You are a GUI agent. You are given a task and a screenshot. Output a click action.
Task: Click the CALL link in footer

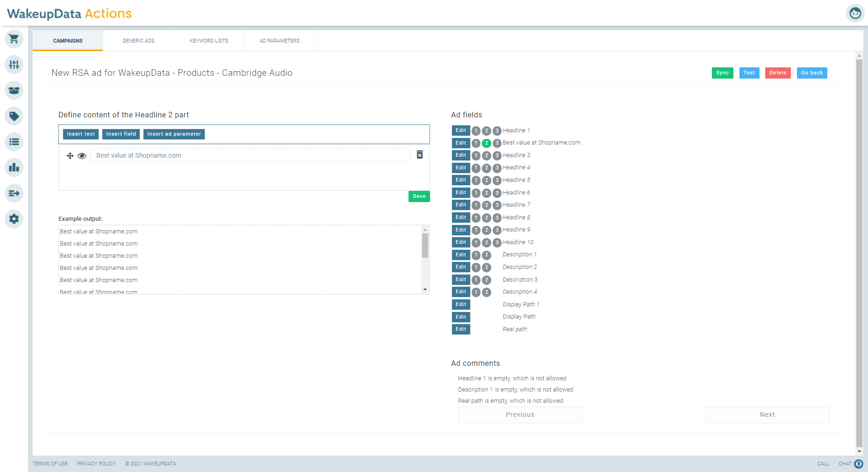click(x=823, y=464)
